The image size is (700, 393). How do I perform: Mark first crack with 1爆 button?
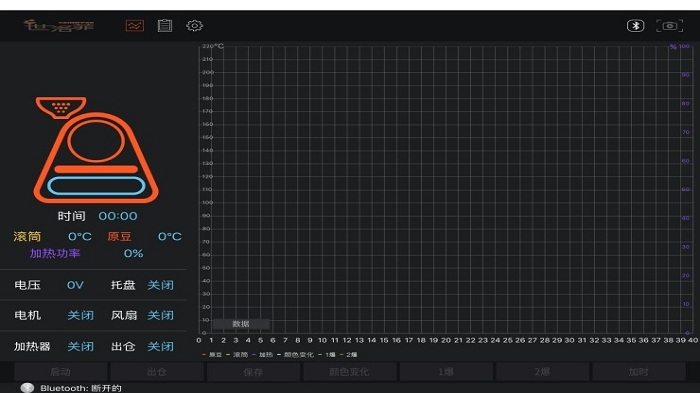click(446, 372)
